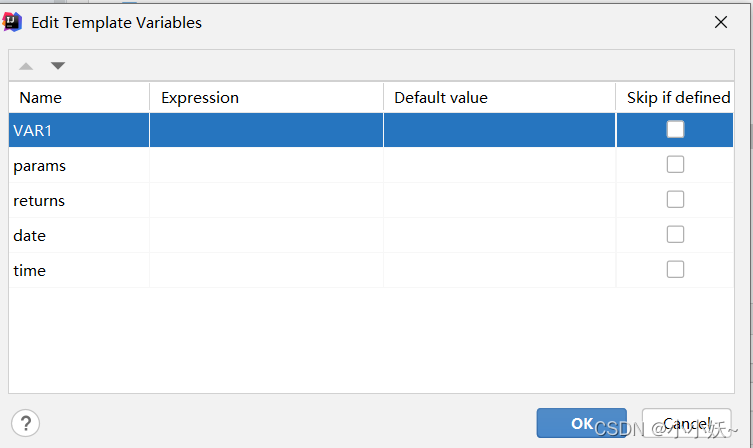Image resolution: width=753 pixels, height=448 pixels.
Task: Close the Edit Template Variables dialog
Action: coord(720,22)
